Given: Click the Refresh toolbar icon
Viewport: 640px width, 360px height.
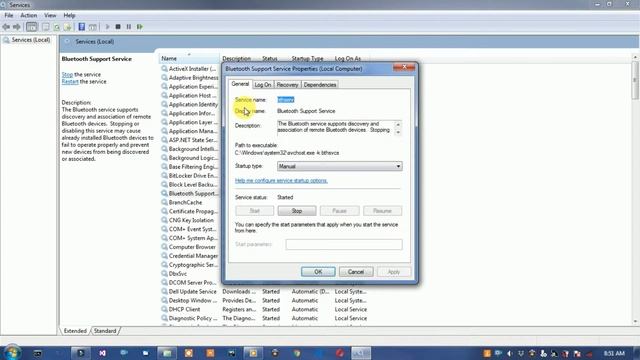Looking at the screenshot, I should click(57, 27).
